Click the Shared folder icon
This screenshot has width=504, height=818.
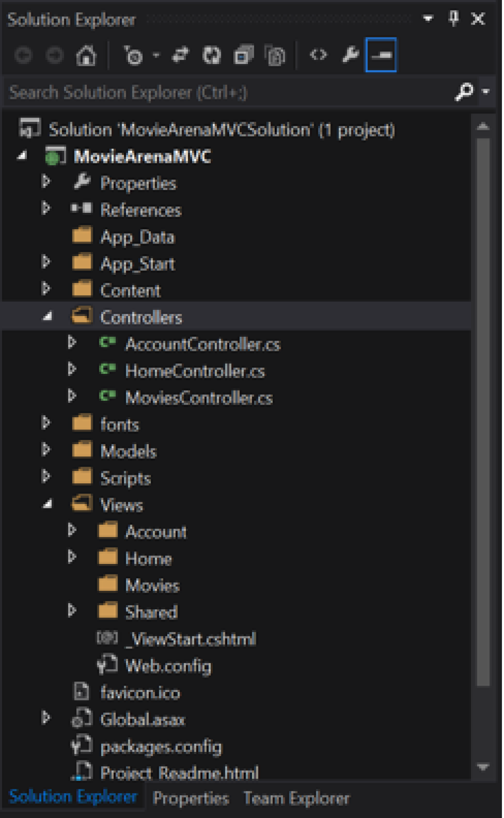tap(107, 611)
